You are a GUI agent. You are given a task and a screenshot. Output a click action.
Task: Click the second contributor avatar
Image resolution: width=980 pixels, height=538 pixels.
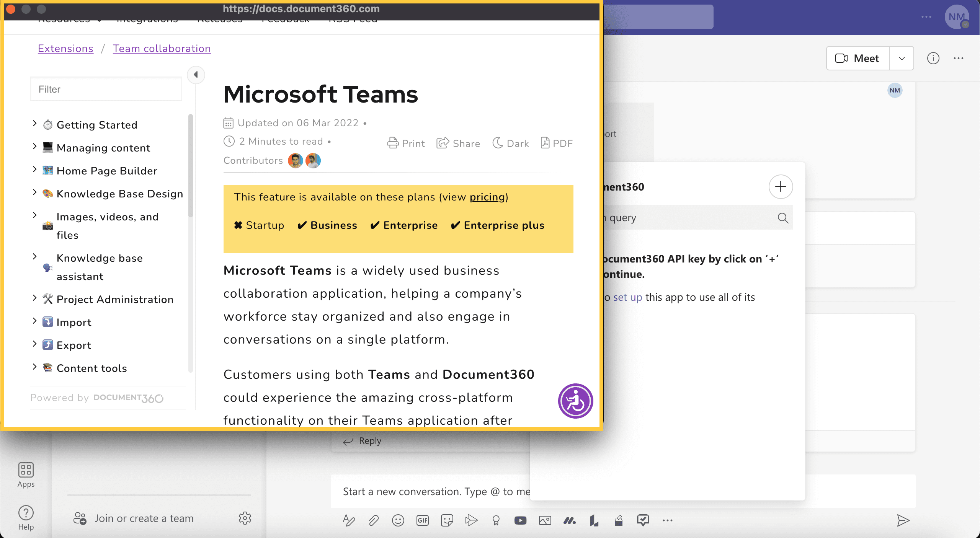click(313, 161)
